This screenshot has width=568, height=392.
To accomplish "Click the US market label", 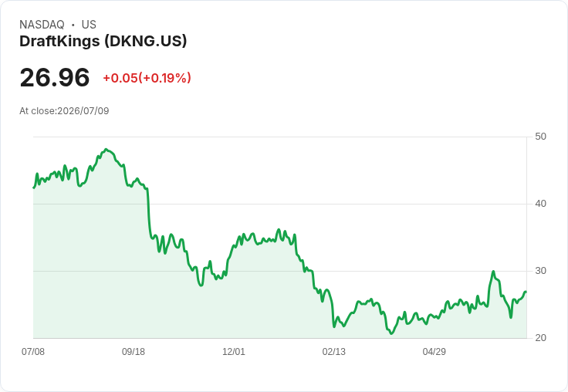I will (89, 25).
